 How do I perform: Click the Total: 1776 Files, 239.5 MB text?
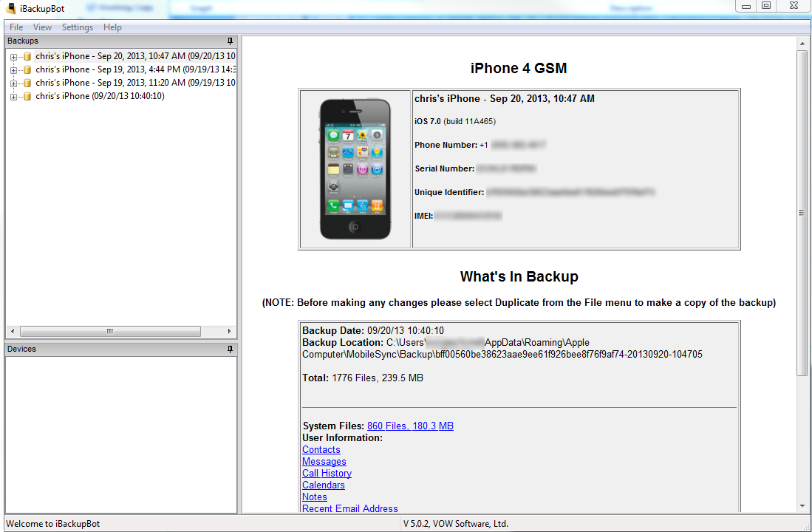(363, 378)
